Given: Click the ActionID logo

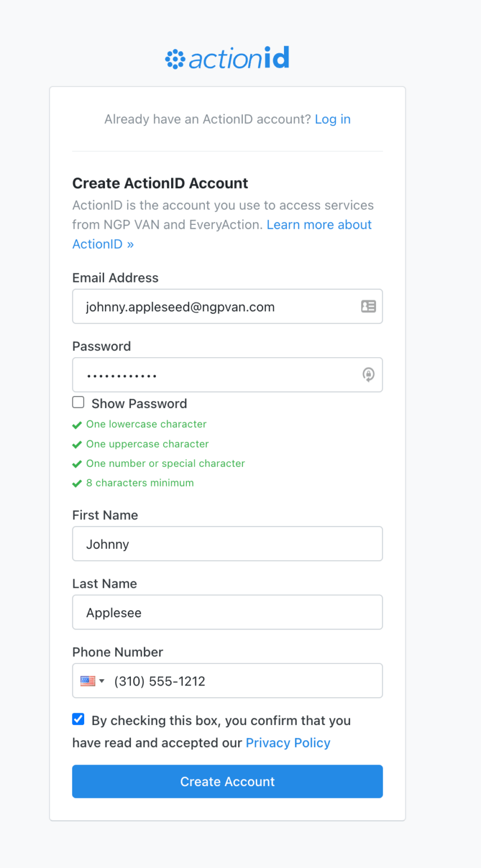Looking at the screenshot, I should click(x=227, y=57).
